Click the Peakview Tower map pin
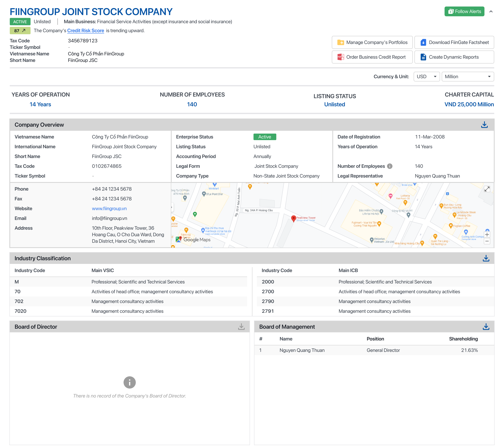504x448 pixels. click(x=294, y=218)
